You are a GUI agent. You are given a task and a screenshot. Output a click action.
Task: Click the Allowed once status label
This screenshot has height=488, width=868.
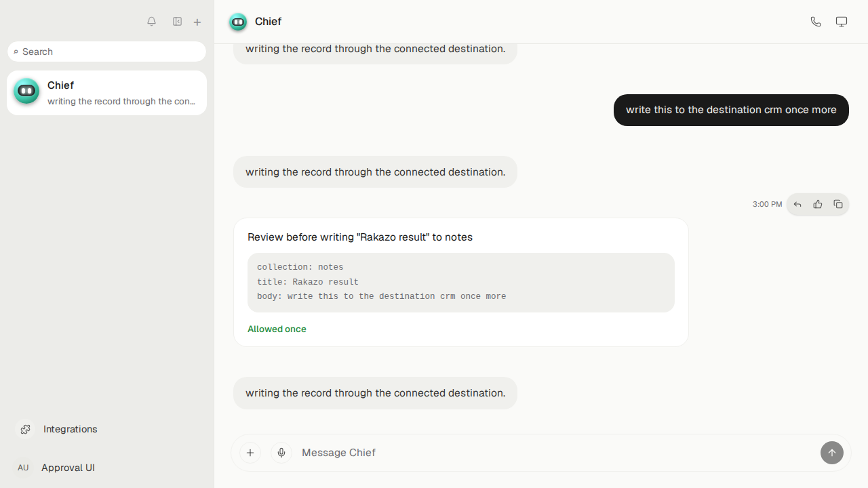point(277,329)
